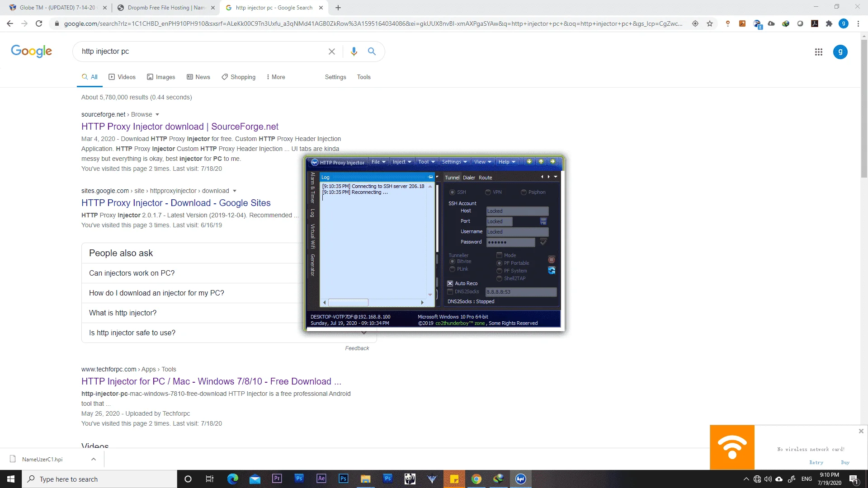
Task: Open HTTP Proxy Injector taskbar icon
Action: 521,479
